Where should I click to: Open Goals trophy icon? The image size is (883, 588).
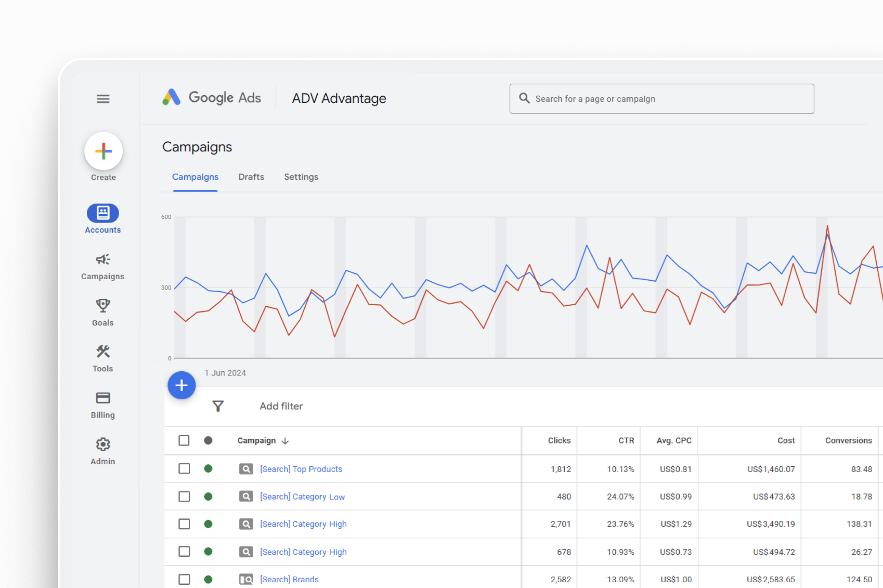(103, 306)
